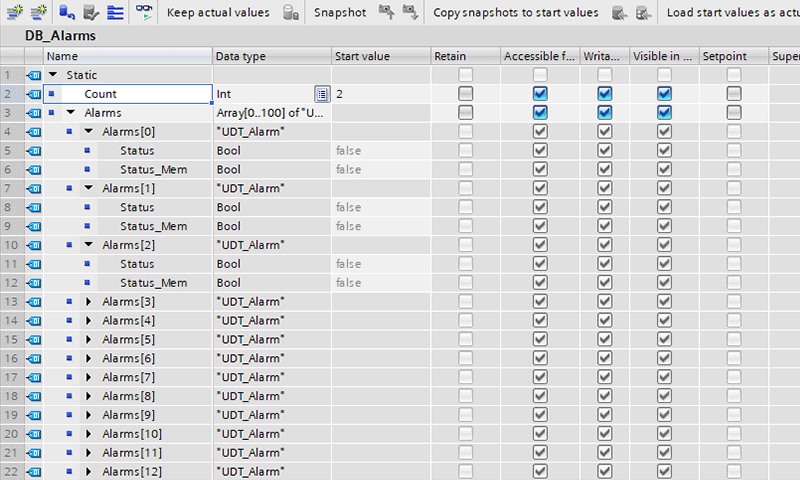800x480 pixels.
Task: Click the Monitor all glasses icon
Action: pos(144,12)
